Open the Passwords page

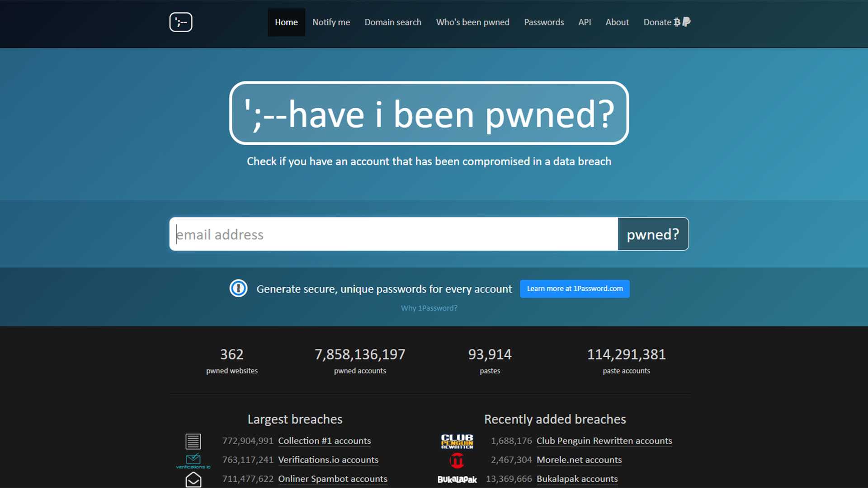[544, 22]
